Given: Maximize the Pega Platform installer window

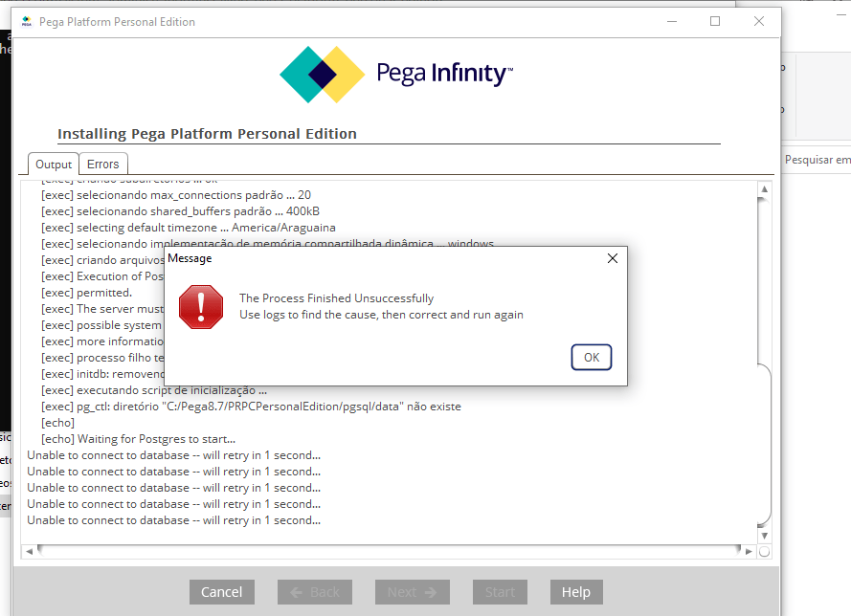Looking at the screenshot, I should 715,22.
